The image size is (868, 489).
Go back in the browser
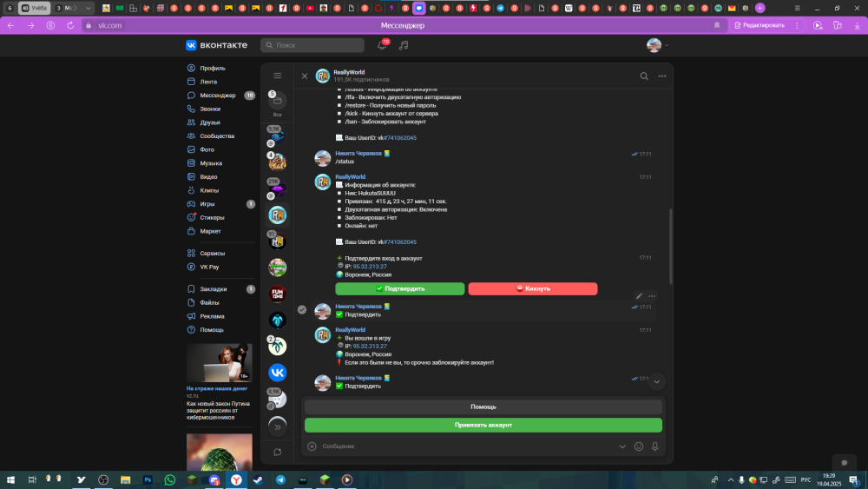click(11, 25)
